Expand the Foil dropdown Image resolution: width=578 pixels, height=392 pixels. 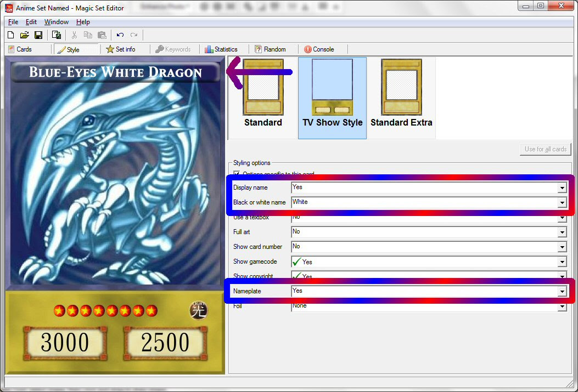tap(562, 306)
